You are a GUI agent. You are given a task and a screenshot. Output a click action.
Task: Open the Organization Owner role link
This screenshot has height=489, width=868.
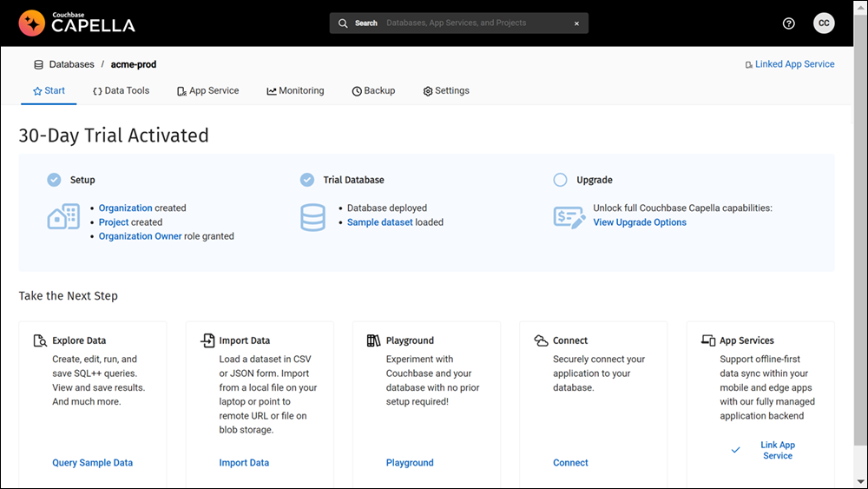click(140, 236)
